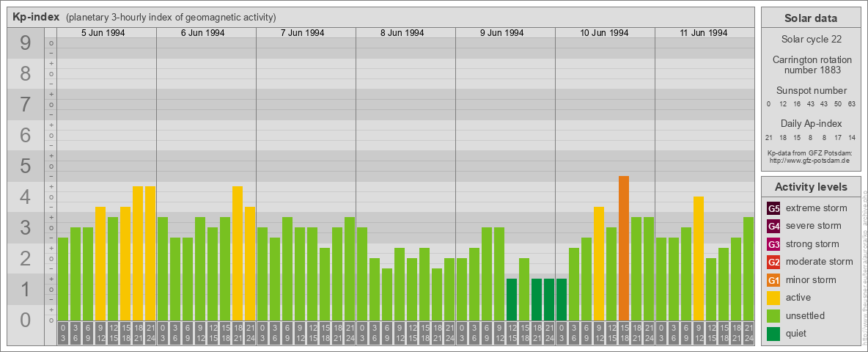Image resolution: width=868 pixels, height=352 pixels.
Task: Select the dark green quiet swatch
Action: (773, 333)
